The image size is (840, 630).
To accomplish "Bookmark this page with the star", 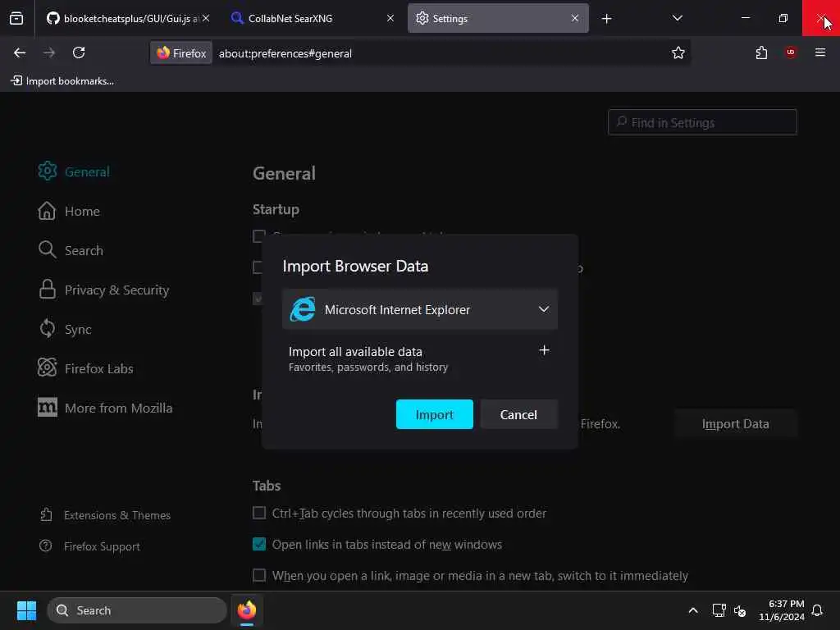I will click(x=678, y=52).
